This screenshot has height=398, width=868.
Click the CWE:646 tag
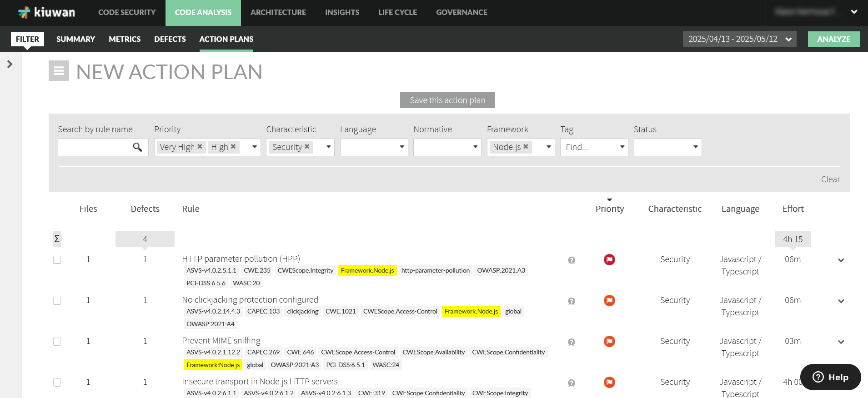(x=301, y=352)
